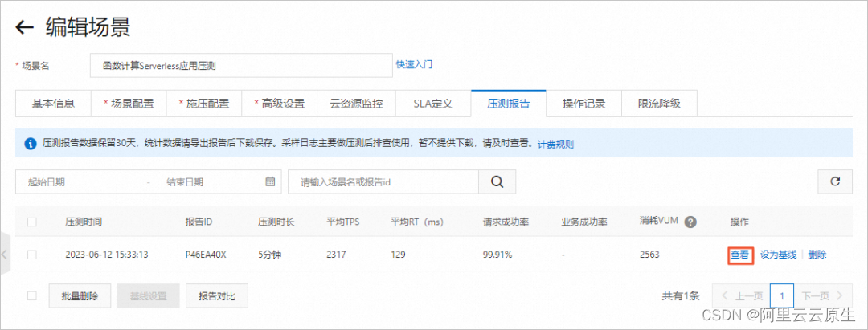This screenshot has height=330, width=868.
Task: Click the 压测时长 column header
Action: coord(276,222)
